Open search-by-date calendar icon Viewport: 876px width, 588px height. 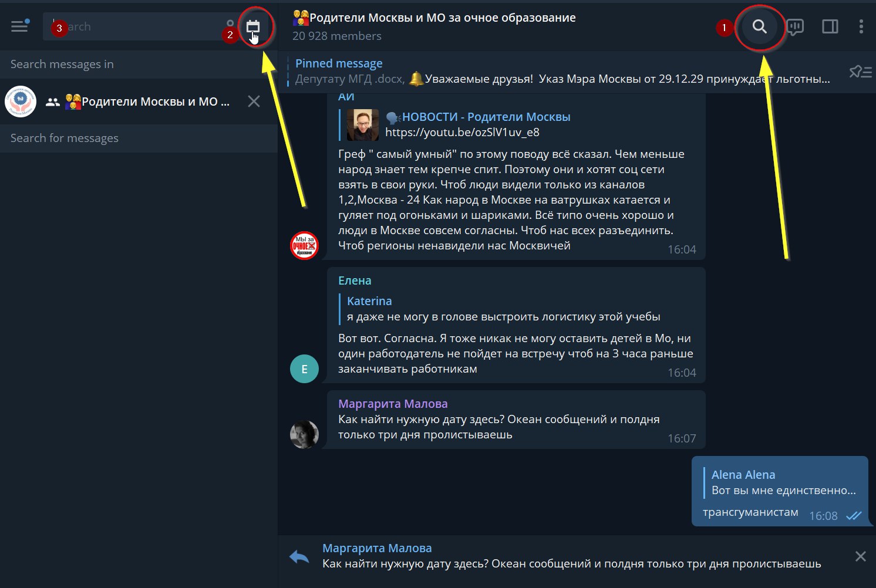(253, 26)
